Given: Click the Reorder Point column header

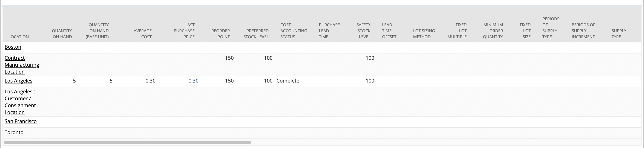Looking at the screenshot, I should [x=220, y=34].
